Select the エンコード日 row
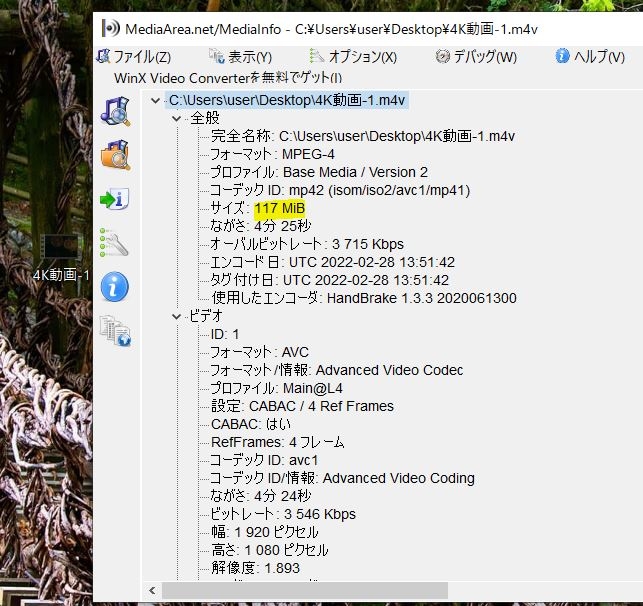Image resolution: width=643 pixels, height=606 pixels. pos(333,262)
